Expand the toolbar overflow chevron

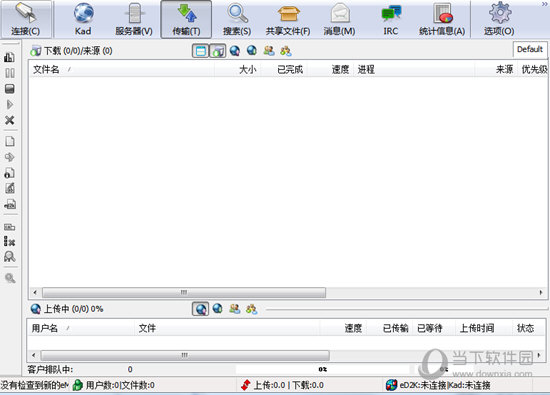click(544, 4)
